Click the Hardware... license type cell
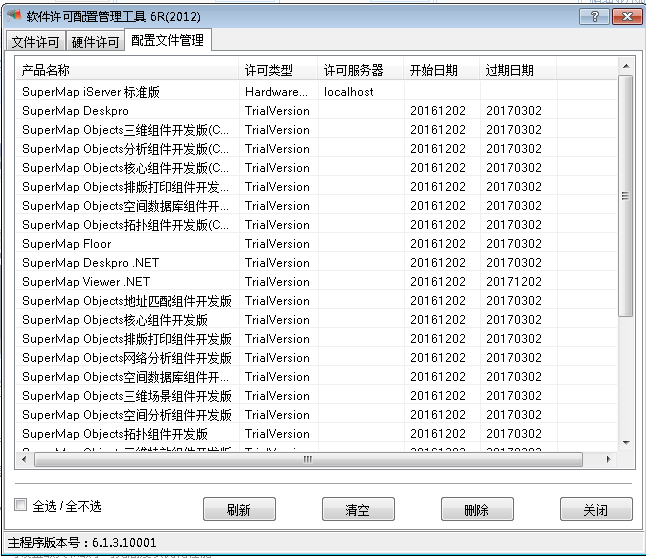 276,91
